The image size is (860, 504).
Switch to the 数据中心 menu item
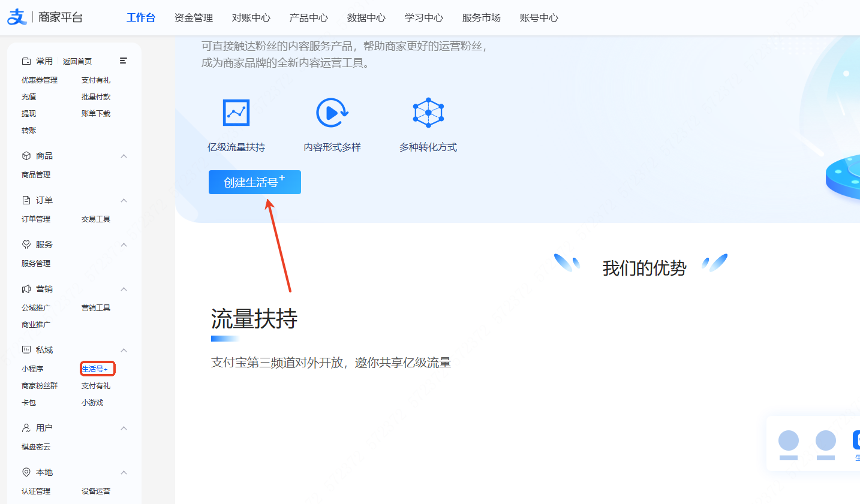[366, 18]
